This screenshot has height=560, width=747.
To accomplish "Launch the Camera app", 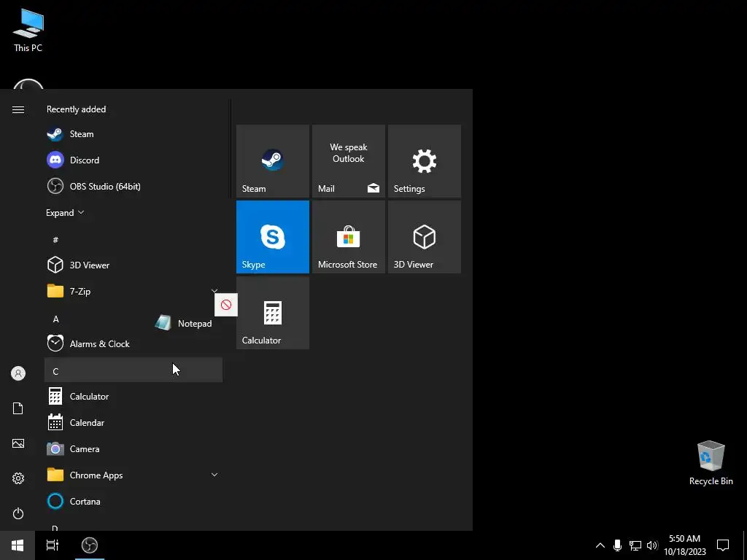I will tap(133, 448).
